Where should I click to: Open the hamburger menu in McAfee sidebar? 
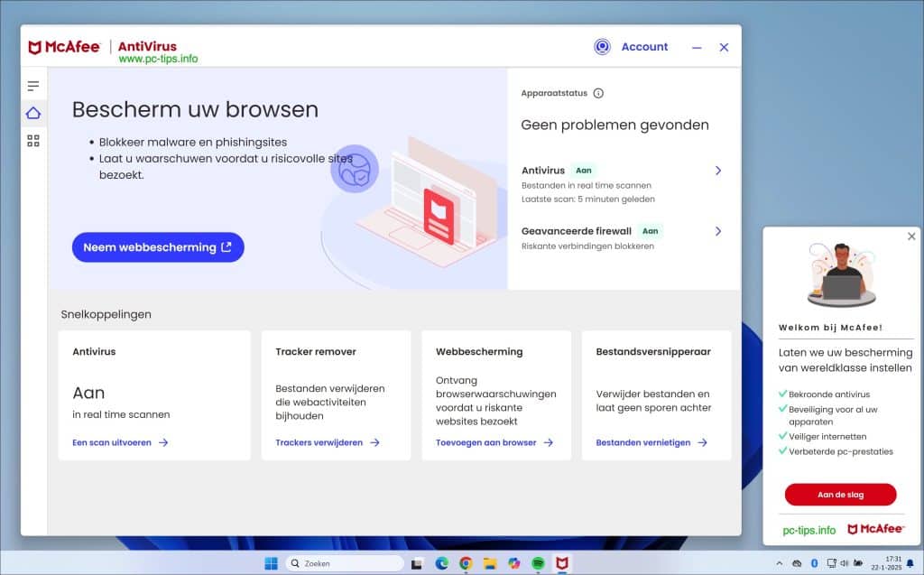coord(33,86)
